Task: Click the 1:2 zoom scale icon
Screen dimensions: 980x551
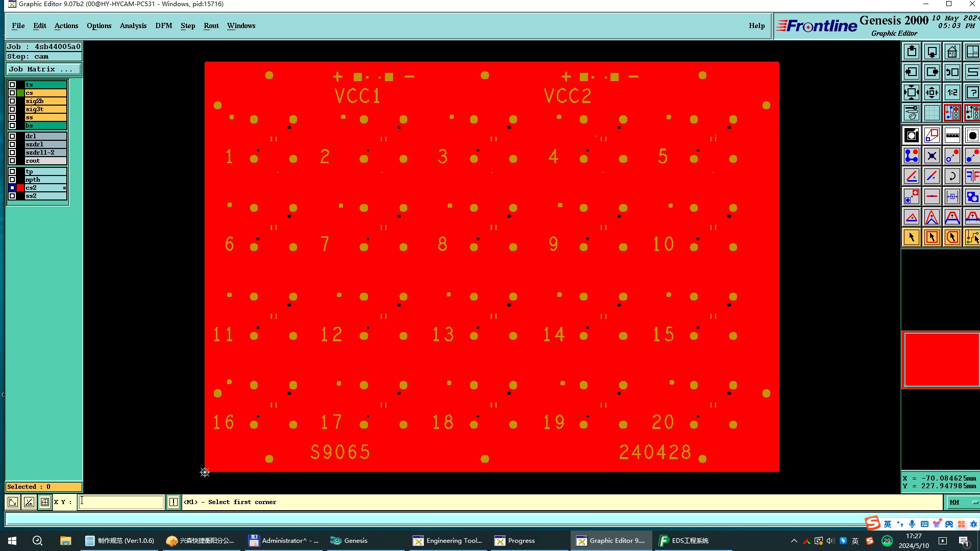Action: (952, 92)
